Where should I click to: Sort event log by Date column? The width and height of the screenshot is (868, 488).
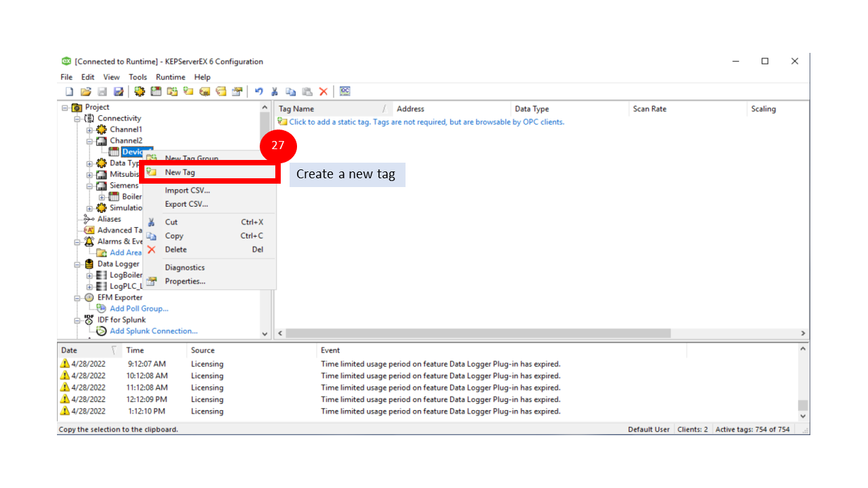point(90,350)
